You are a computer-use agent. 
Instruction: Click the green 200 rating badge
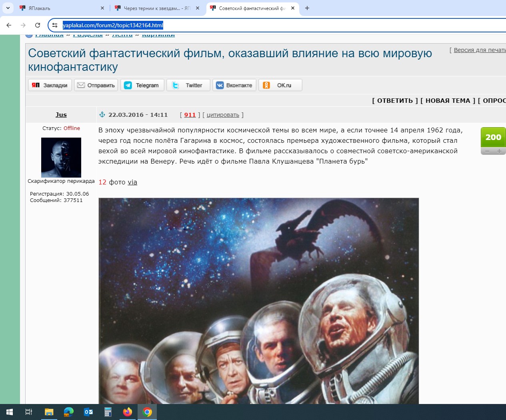pos(493,137)
